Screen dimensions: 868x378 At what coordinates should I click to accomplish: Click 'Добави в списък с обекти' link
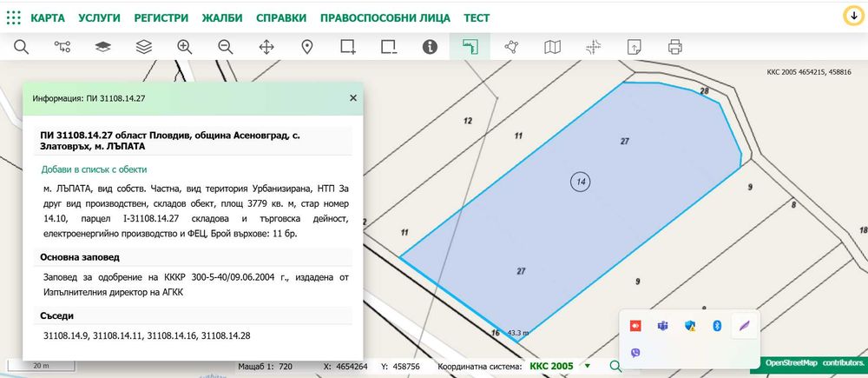click(x=94, y=169)
